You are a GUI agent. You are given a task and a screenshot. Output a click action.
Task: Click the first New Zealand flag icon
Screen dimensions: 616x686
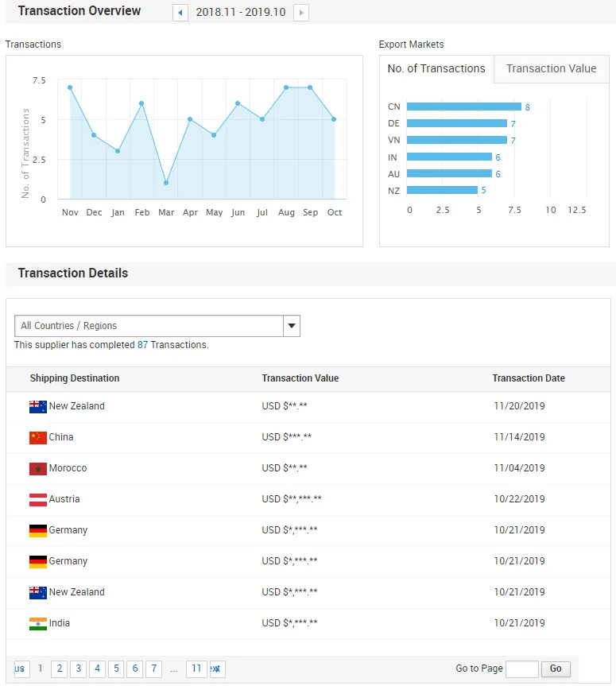[x=38, y=407]
